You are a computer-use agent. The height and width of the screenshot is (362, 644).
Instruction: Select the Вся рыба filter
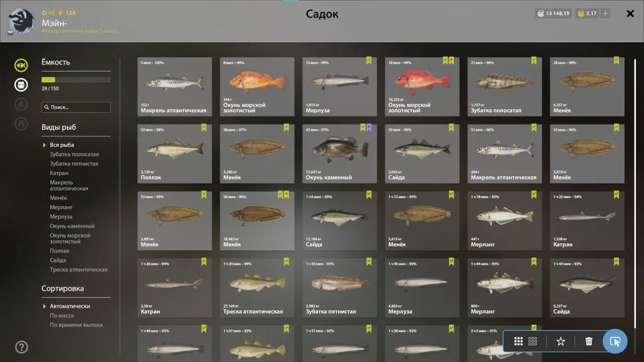[x=62, y=145]
